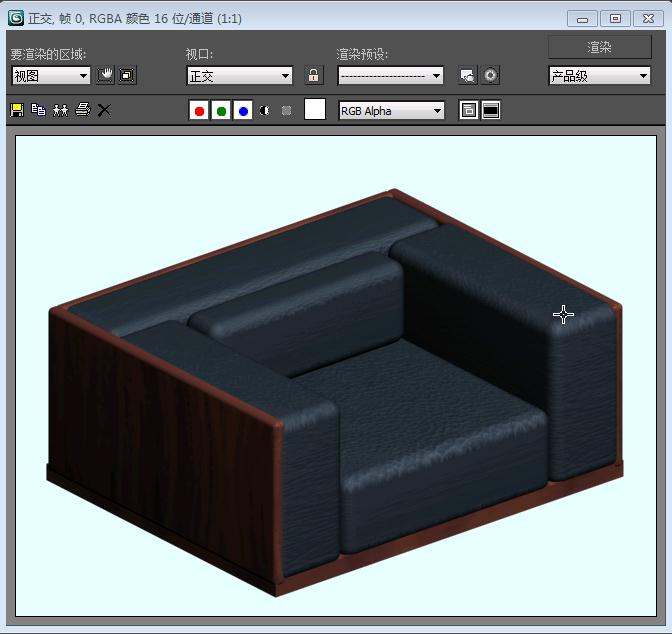Maximize the rendered frame window
The height and width of the screenshot is (634, 672).
615,19
